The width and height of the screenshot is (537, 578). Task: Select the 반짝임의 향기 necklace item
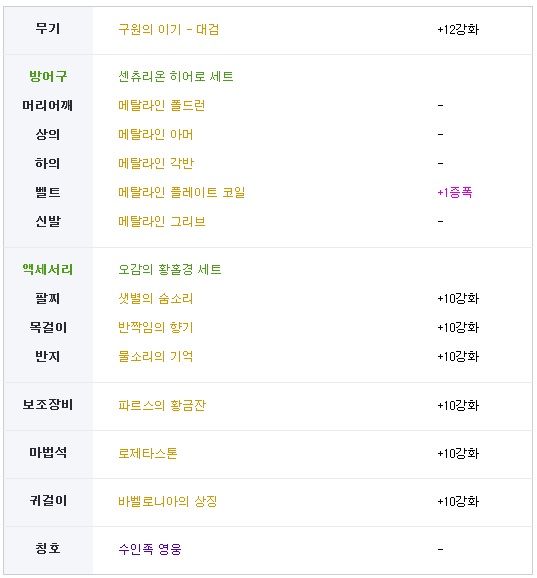(x=155, y=327)
